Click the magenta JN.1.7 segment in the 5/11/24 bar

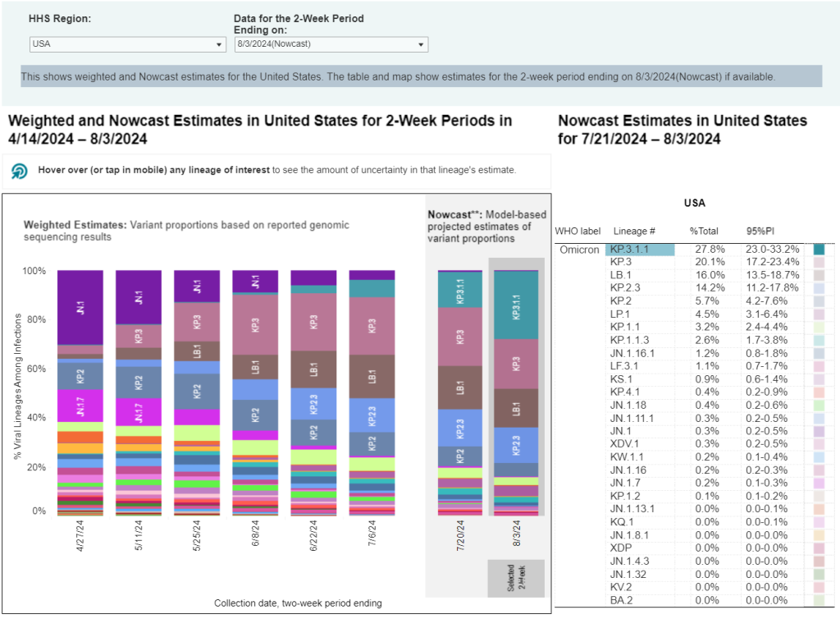pyautogui.click(x=138, y=411)
